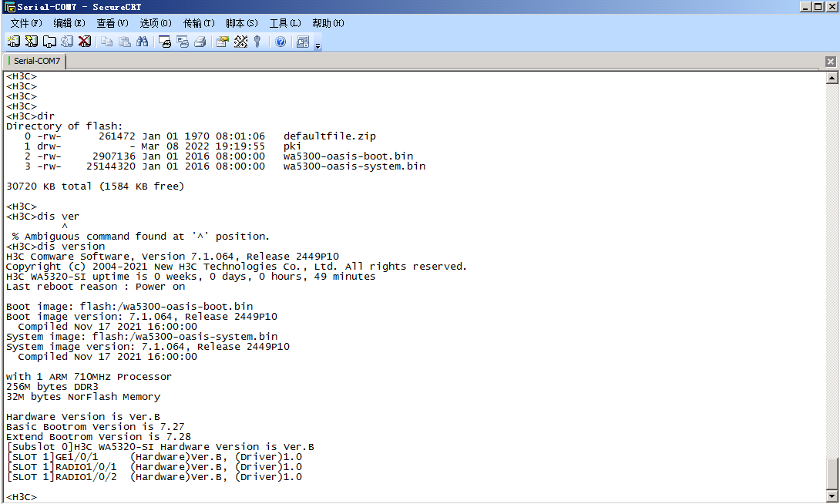Click the "256M bytes DDR3" line
The image size is (840, 504).
52,387
